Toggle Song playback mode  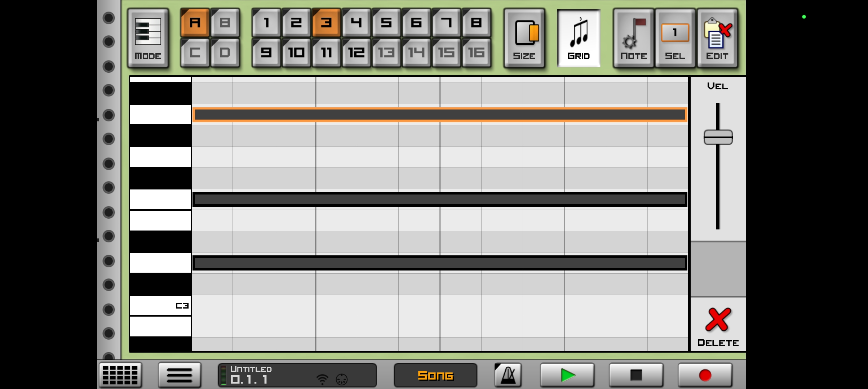click(x=435, y=375)
